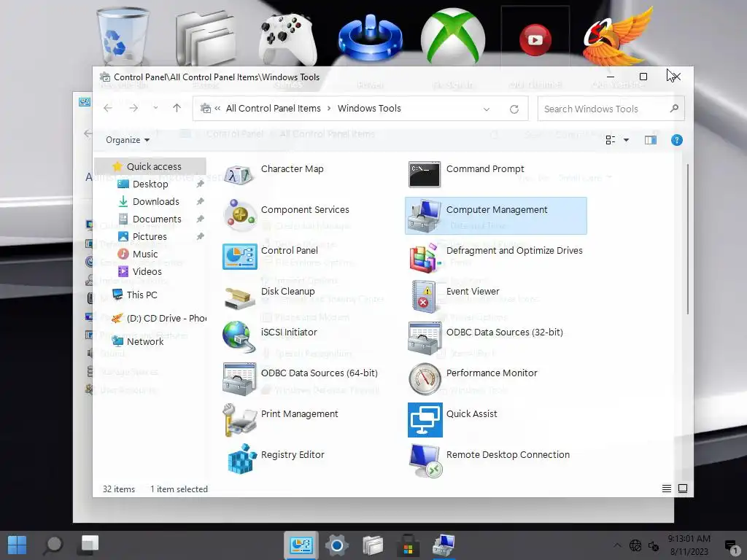
Task: Click All Control Panel Items breadcrumb
Action: 274,109
